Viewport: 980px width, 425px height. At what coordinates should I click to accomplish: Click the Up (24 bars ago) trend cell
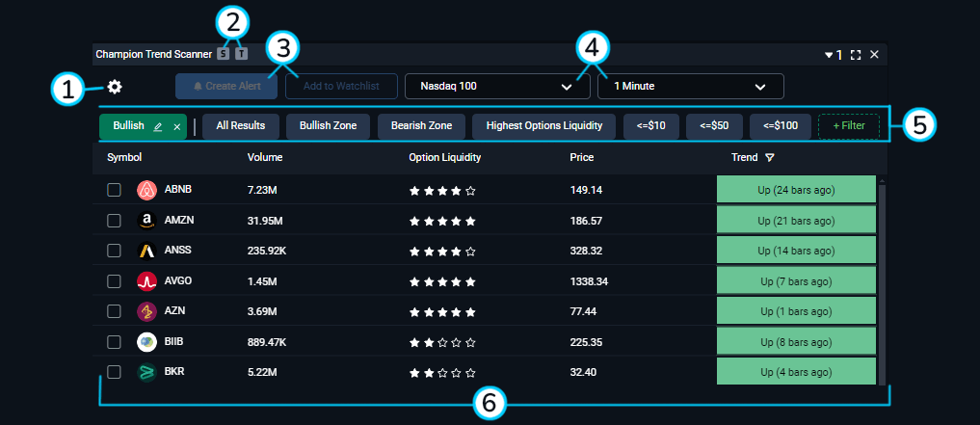[796, 190]
